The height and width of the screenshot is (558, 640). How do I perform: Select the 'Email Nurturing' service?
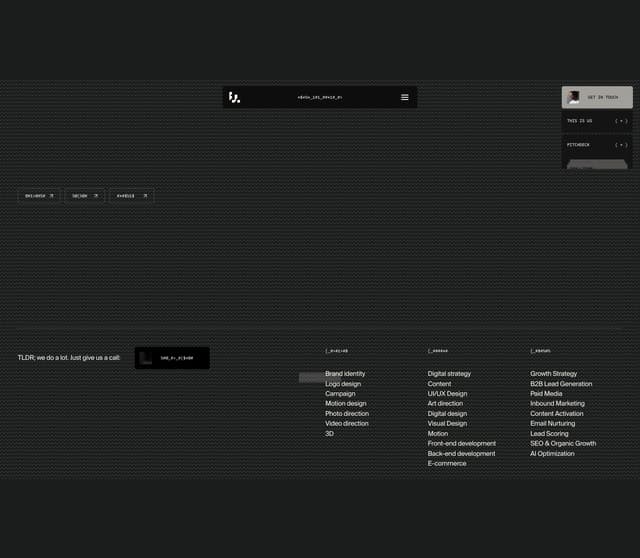coord(552,423)
